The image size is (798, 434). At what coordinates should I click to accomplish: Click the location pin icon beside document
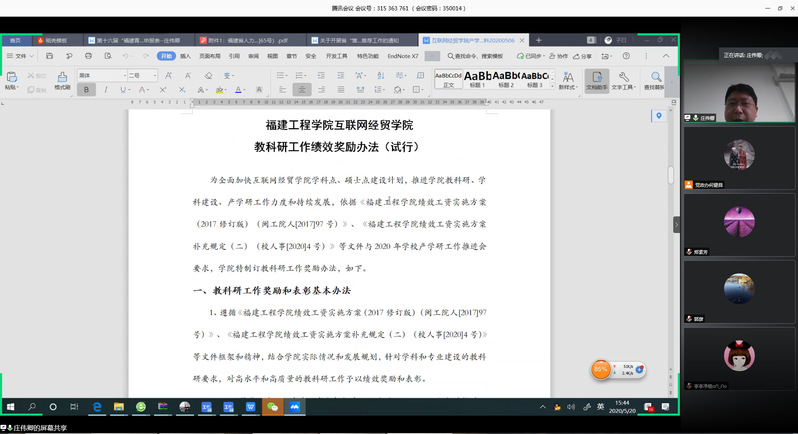click(x=659, y=117)
